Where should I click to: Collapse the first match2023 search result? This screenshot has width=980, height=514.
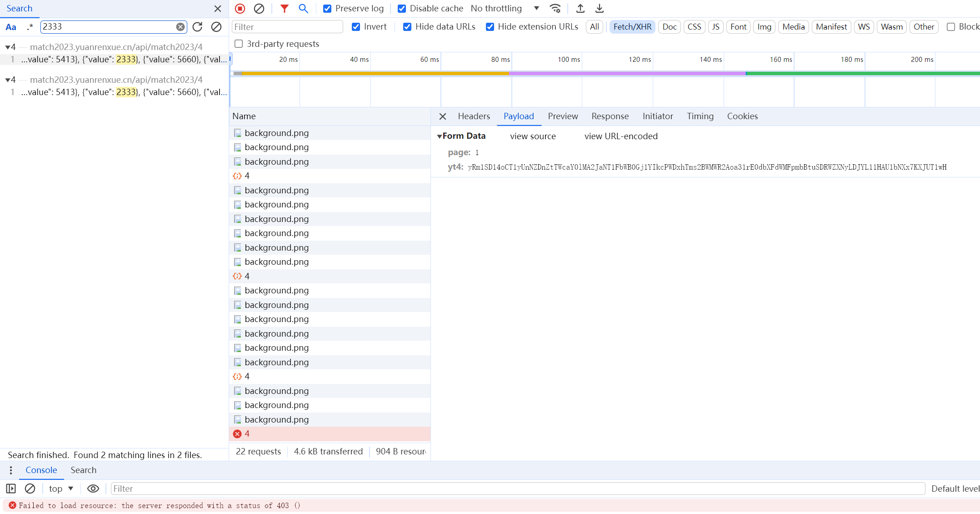pos(8,47)
